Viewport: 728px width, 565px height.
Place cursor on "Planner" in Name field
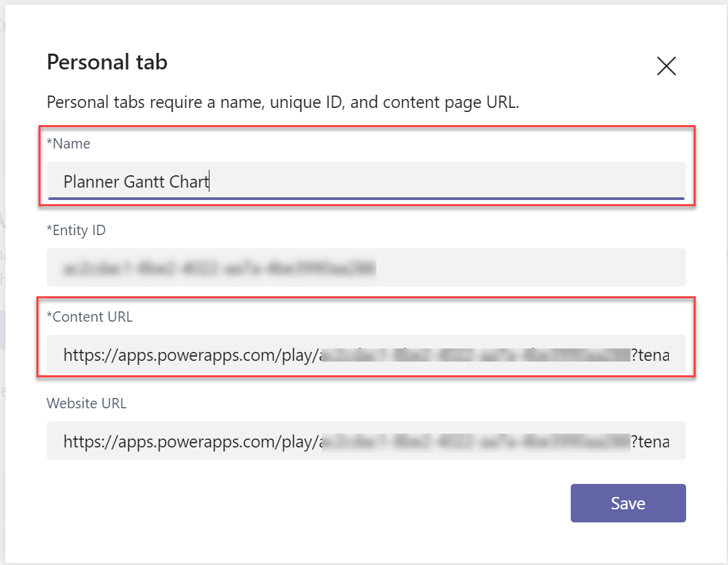91,181
